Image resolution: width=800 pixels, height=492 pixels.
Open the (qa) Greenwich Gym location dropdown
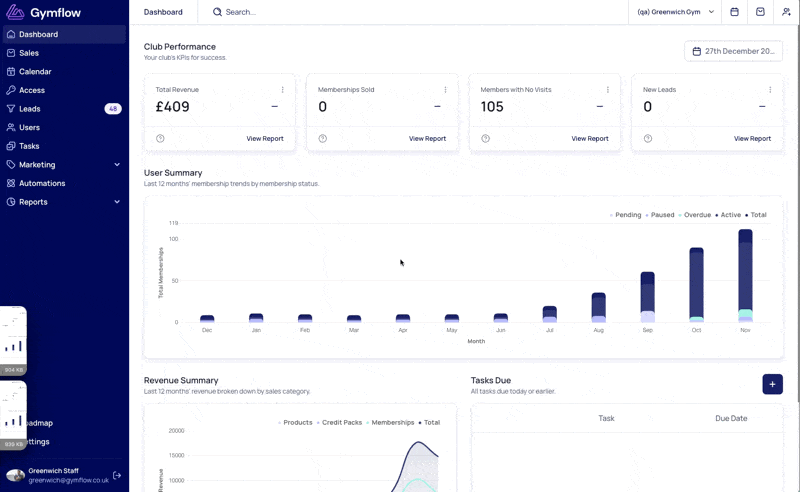click(675, 12)
